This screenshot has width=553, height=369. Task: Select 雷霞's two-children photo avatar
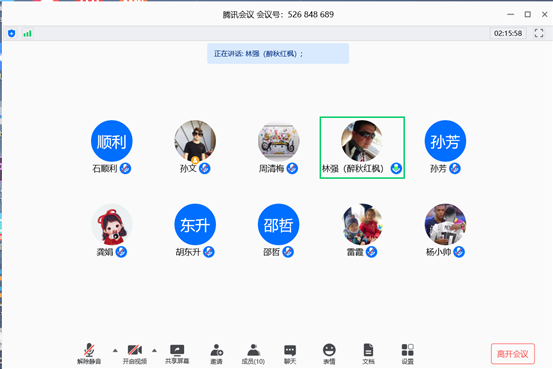pos(362,224)
